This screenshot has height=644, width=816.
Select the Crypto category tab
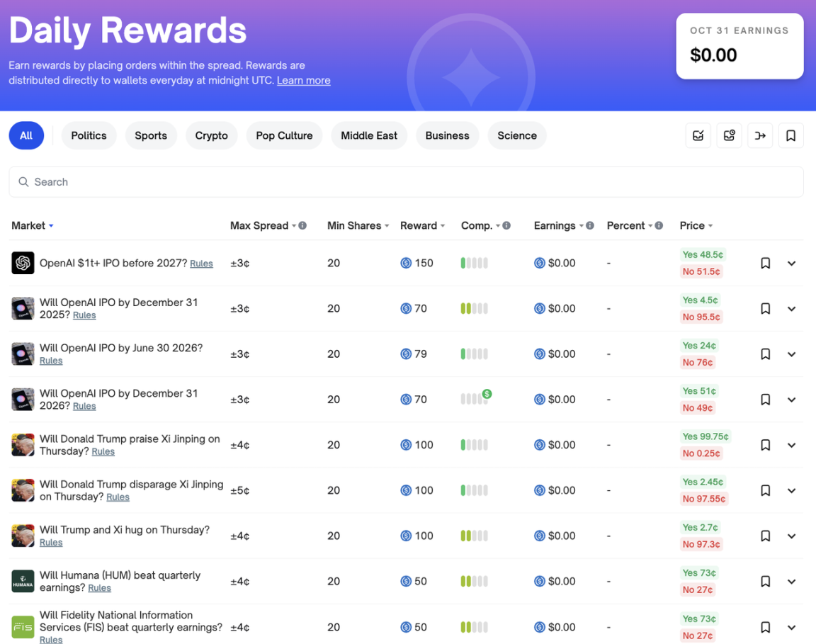(x=211, y=135)
